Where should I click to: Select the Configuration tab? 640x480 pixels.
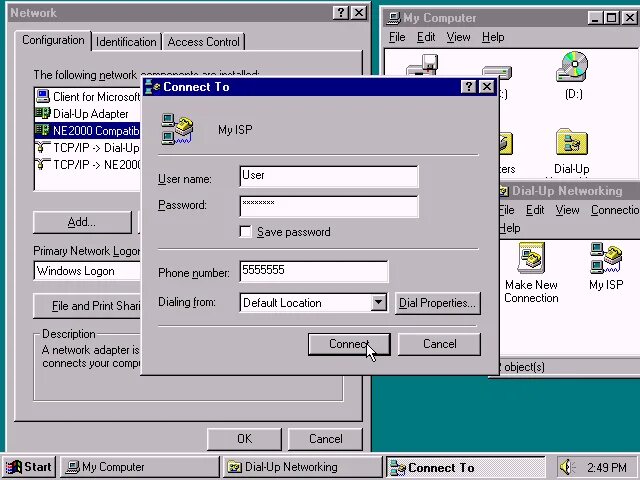(53, 40)
